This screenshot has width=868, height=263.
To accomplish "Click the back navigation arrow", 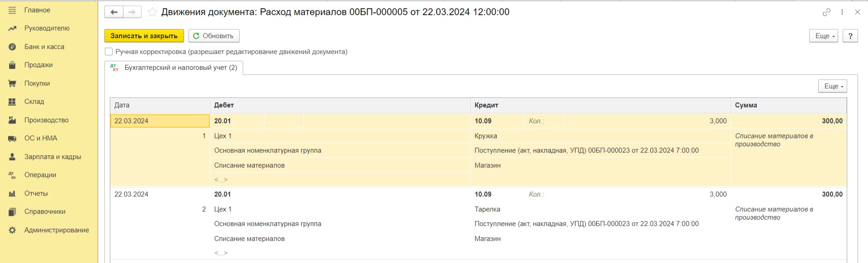I will [114, 12].
